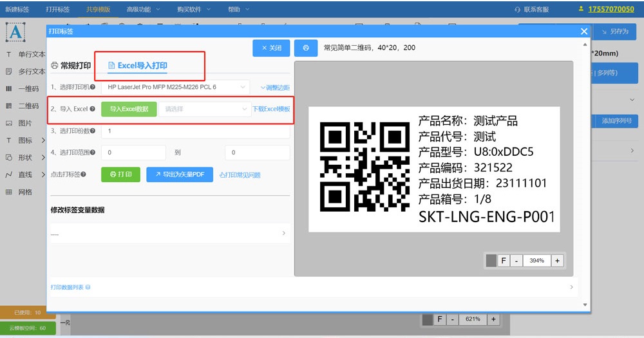Click the blue printer icon button

(x=306, y=48)
